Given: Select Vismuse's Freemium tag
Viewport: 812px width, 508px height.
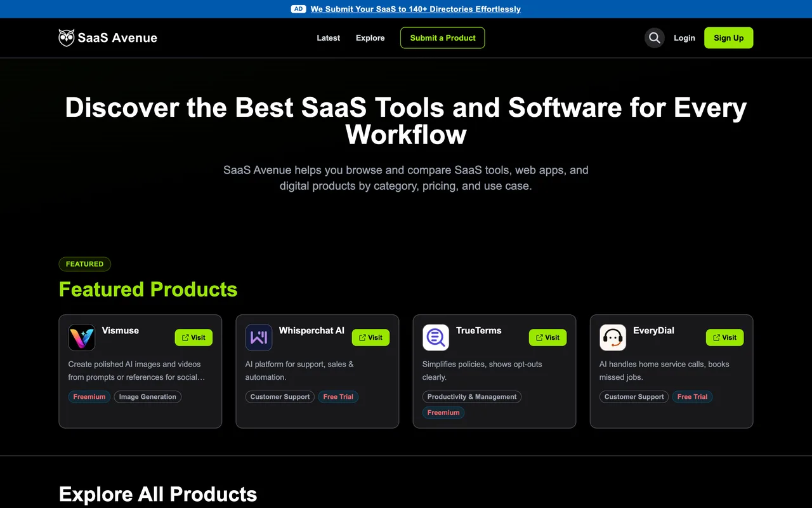Looking at the screenshot, I should 89,397.
